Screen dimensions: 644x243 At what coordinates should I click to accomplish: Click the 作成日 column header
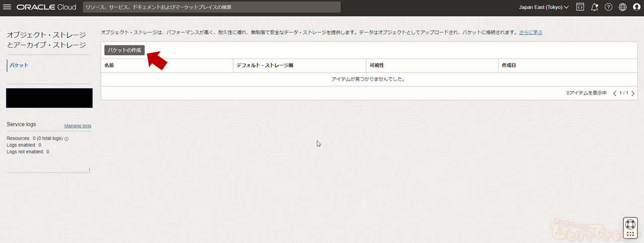click(508, 66)
